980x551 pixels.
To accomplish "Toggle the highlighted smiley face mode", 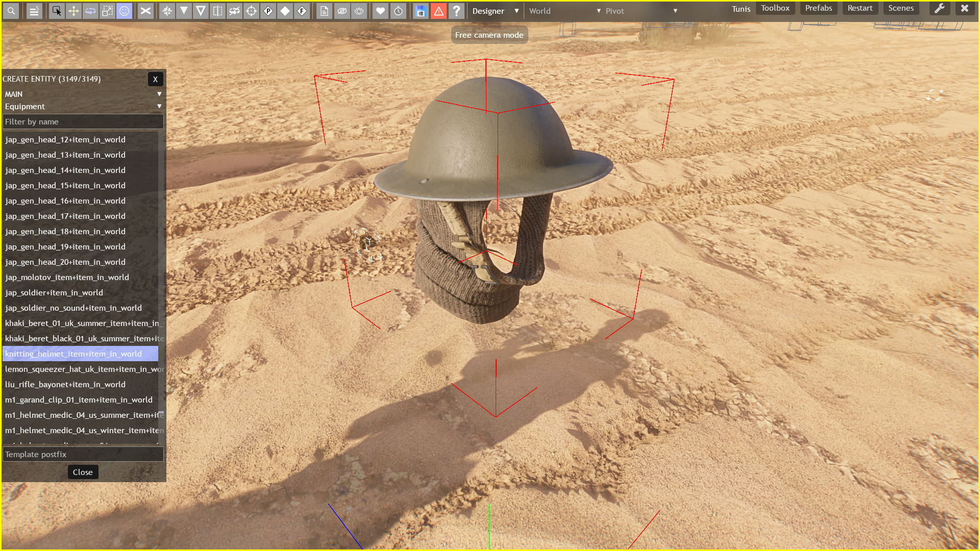I will (x=124, y=11).
